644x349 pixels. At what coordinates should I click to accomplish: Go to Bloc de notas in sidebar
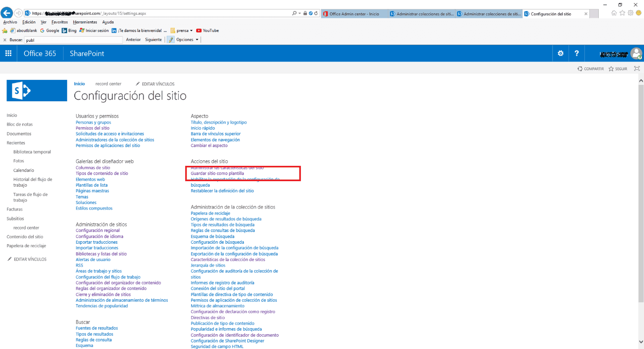click(19, 125)
